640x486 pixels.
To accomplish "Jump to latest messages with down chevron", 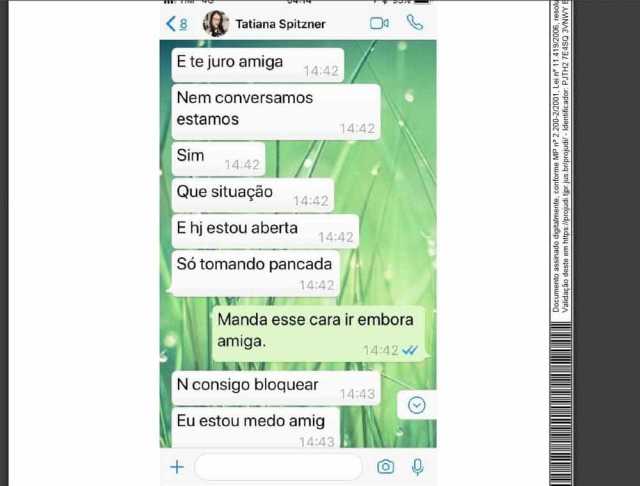I will click(416, 405).
